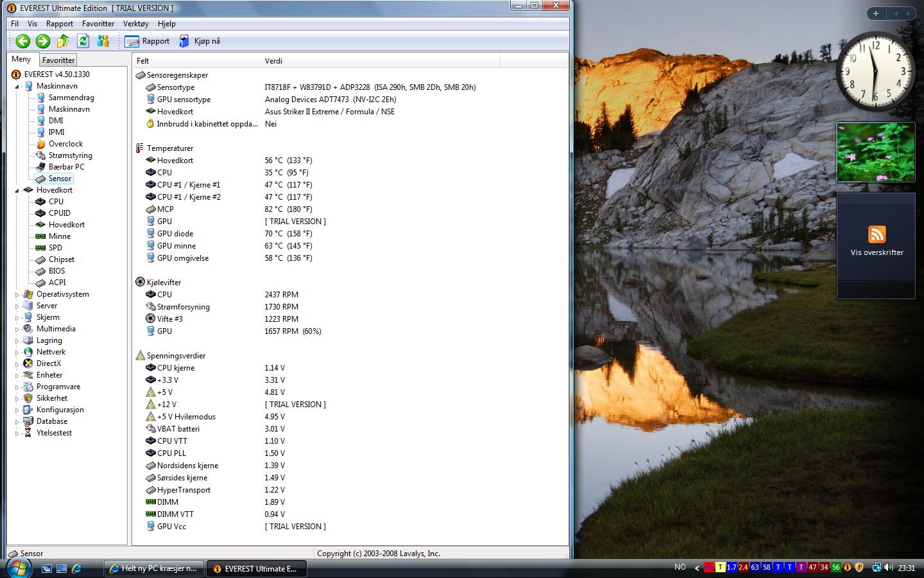Expand the Lagring tree node
This screenshot has height=578, width=924.
coord(17,341)
